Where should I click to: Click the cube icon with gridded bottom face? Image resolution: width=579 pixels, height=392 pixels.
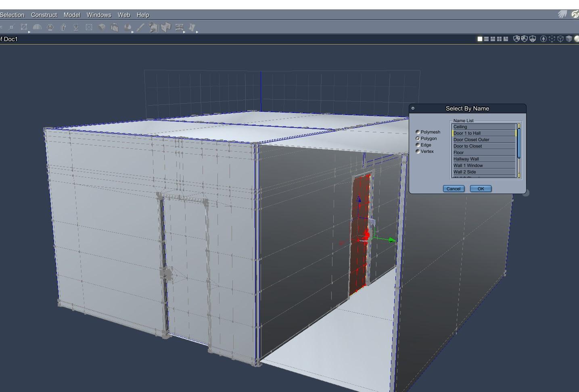click(x=533, y=39)
